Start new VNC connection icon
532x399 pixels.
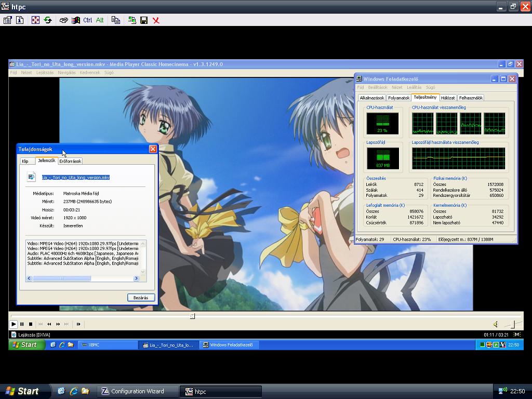pos(132,20)
